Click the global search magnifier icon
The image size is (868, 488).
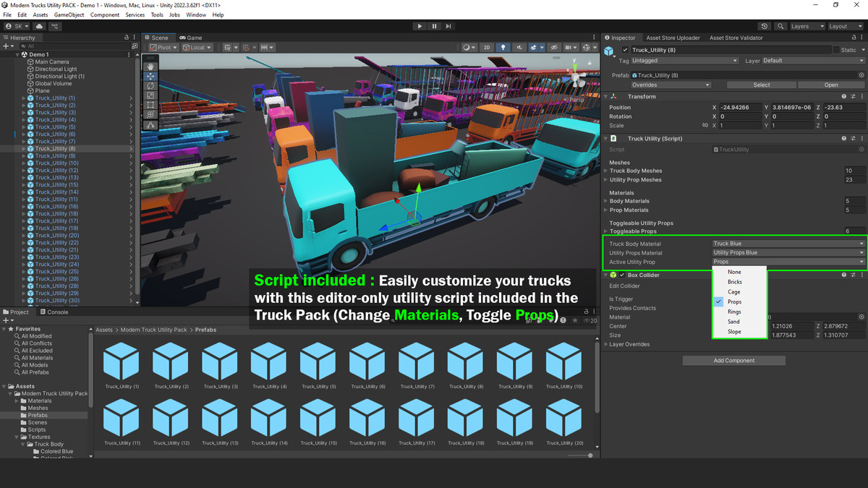point(780,26)
